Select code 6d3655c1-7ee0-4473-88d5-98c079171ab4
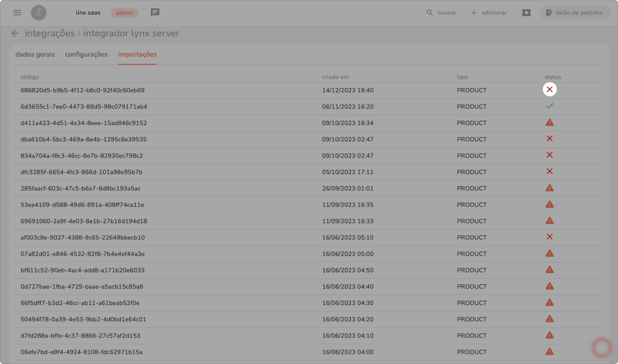This screenshot has width=618, height=364. [x=84, y=107]
